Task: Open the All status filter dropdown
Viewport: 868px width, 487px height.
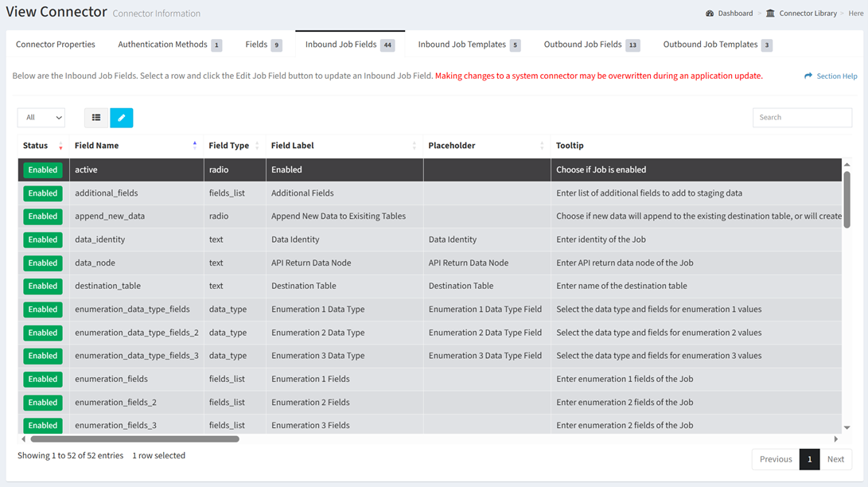Action: (x=41, y=118)
